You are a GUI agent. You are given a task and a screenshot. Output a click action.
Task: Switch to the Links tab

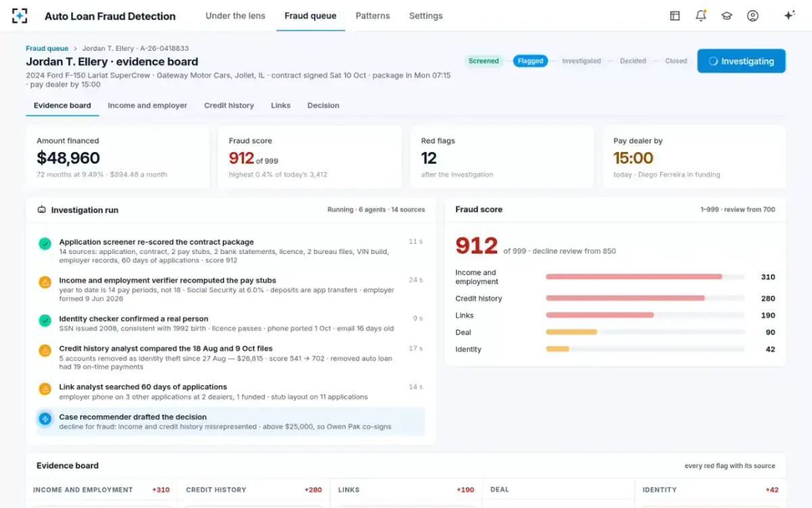click(281, 106)
